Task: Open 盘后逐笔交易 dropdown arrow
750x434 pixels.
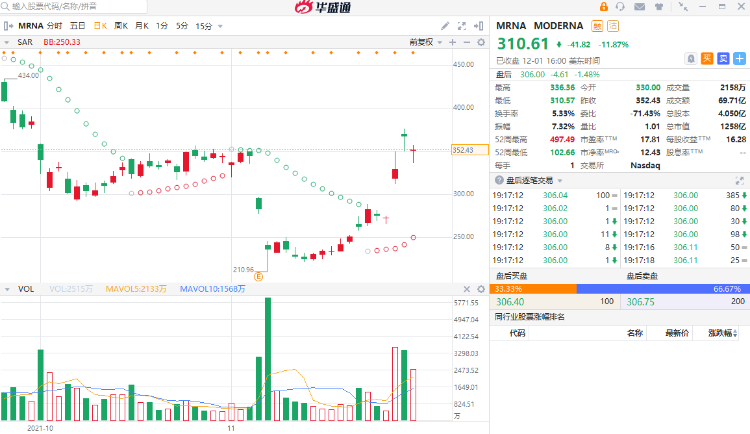Action: coord(560,181)
